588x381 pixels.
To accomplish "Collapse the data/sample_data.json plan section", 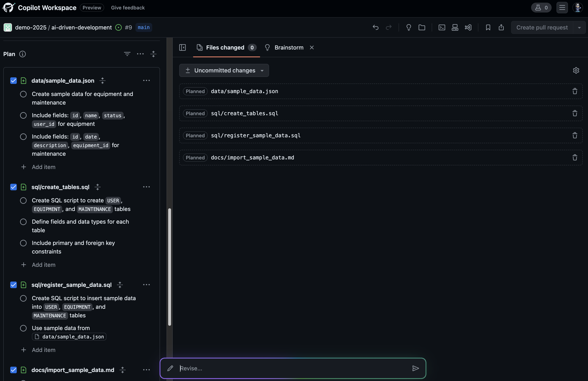I will [x=102, y=81].
